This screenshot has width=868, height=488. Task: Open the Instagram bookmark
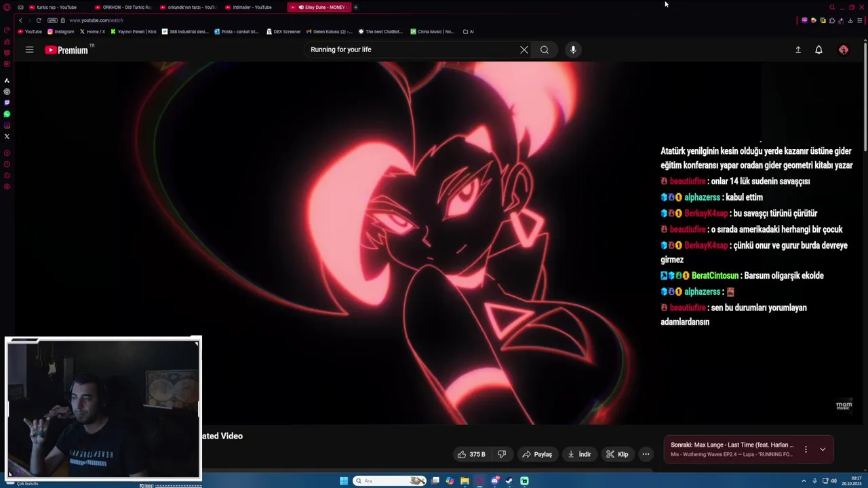[61, 32]
